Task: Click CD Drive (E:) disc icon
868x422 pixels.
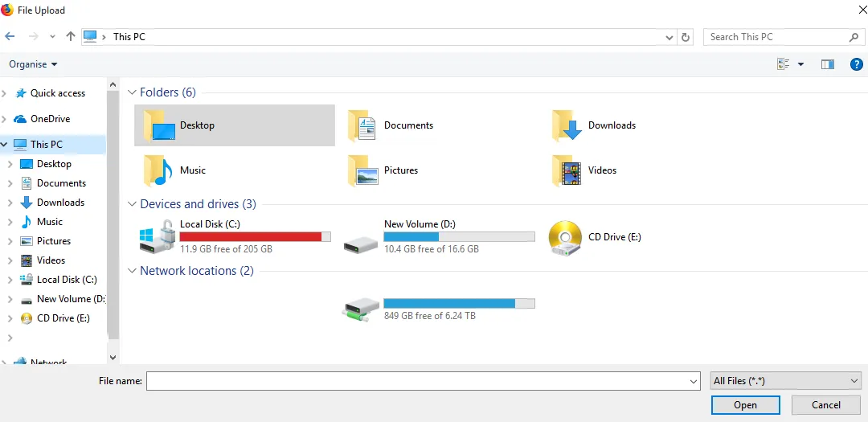Action: click(x=565, y=237)
